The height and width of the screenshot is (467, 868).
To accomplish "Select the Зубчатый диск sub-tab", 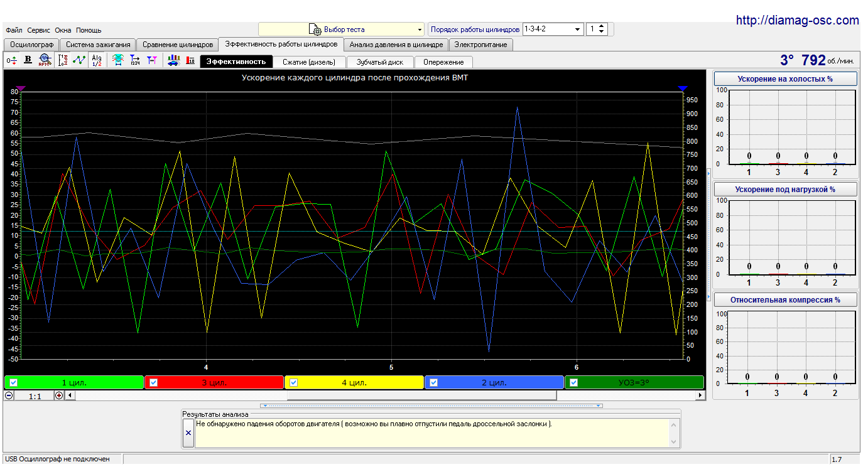I will (x=380, y=62).
